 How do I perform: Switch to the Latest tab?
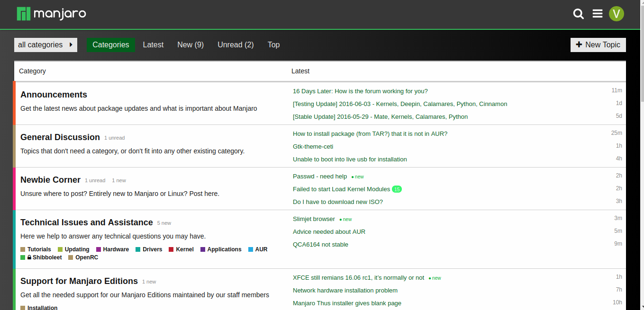point(153,45)
